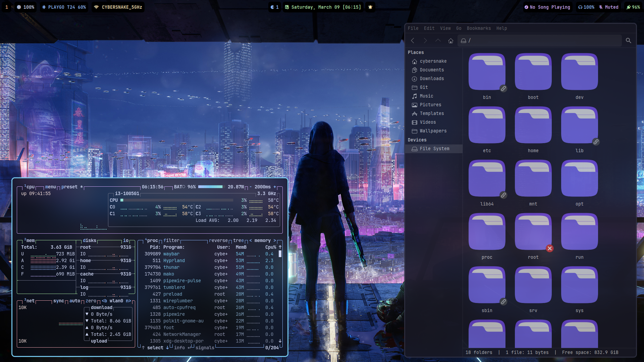Click the Muted microphone indicator
The width and height of the screenshot is (644, 362).
click(609, 7)
